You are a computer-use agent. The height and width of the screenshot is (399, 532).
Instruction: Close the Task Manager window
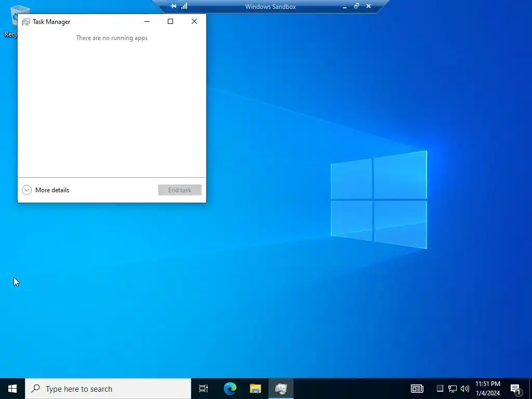tap(194, 21)
